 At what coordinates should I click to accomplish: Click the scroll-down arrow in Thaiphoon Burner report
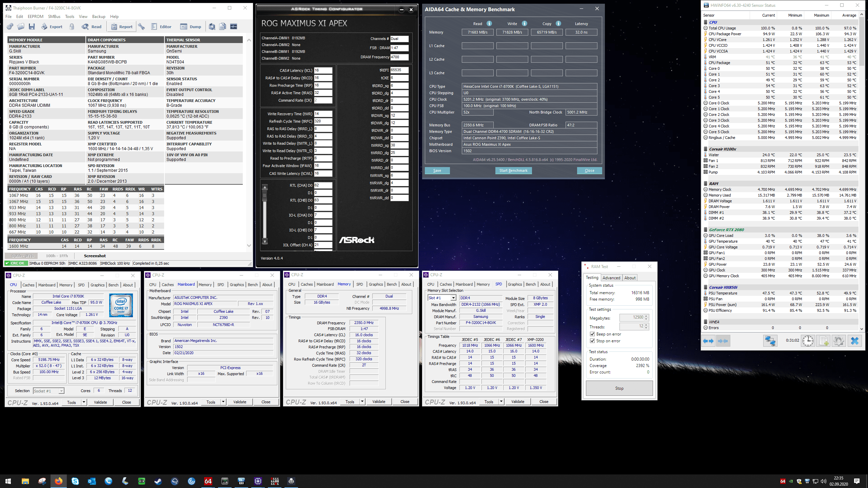point(249,245)
